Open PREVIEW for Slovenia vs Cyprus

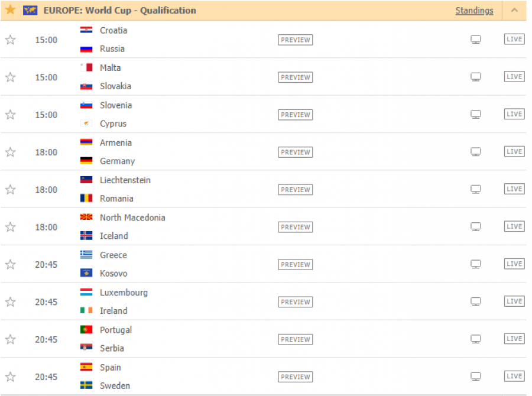click(x=295, y=115)
